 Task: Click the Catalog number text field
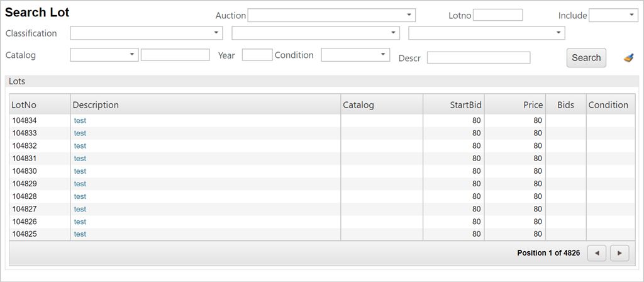pos(175,55)
